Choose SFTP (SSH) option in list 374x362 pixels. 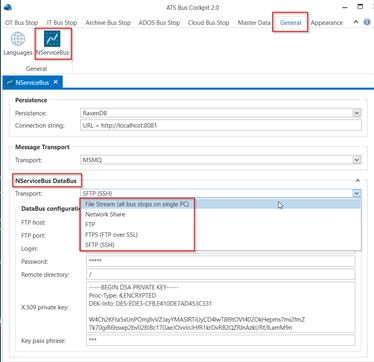pyautogui.click(x=221, y=245)
